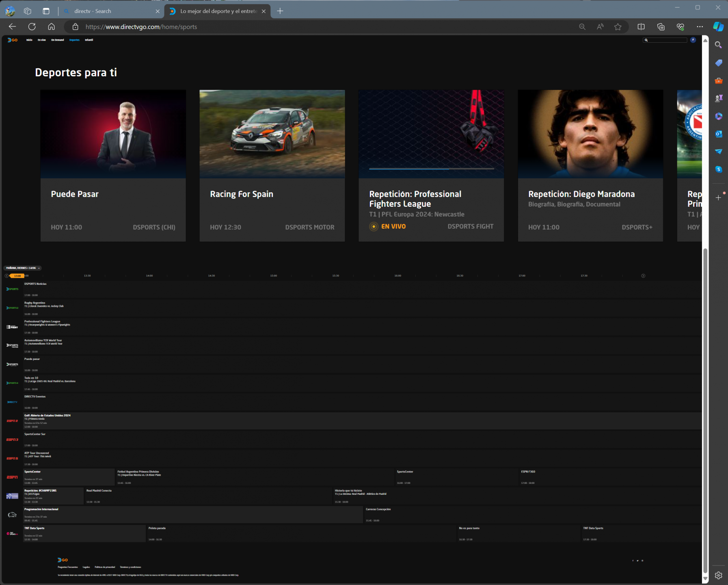Select the Real Madrid TV channel logo
728x585 pixels.
(12, 496)
